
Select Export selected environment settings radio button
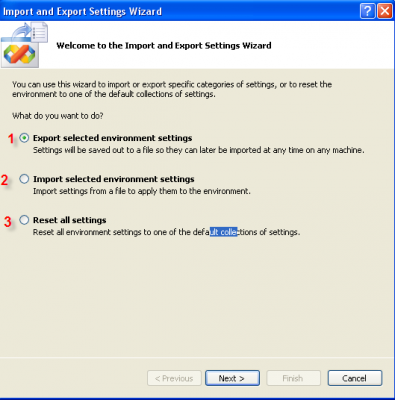pyautogui.click(x=24, y=138)
